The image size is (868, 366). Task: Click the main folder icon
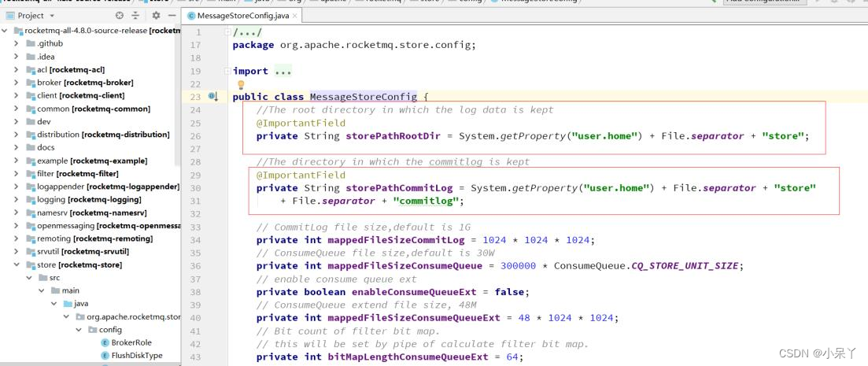[55, 290]
